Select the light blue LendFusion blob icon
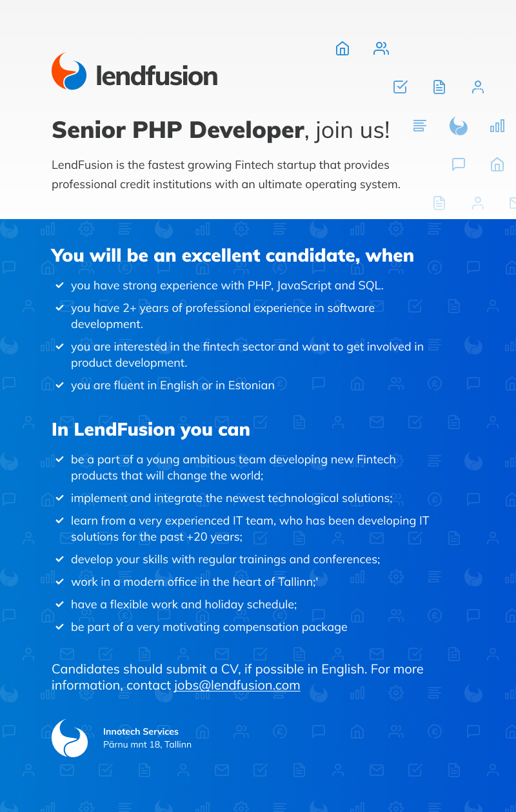516x812 pixels. (459, 126)
